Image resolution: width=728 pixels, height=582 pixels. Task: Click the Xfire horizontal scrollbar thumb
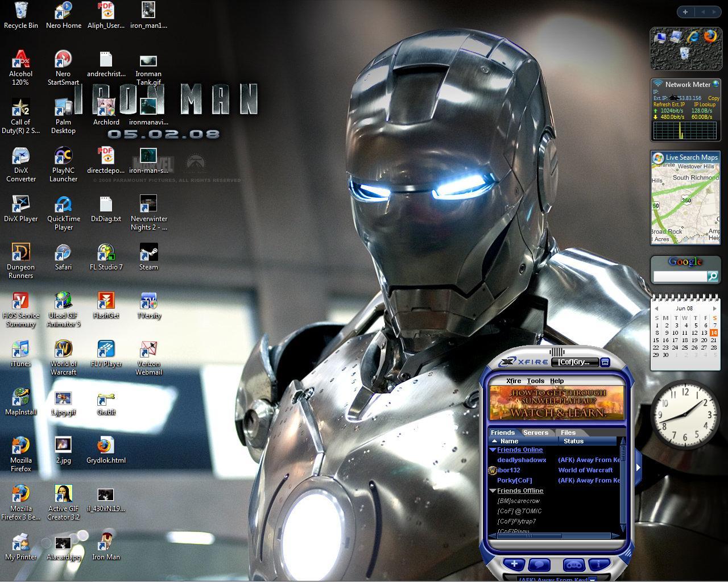pyautogui.click(x=528, y=535)
